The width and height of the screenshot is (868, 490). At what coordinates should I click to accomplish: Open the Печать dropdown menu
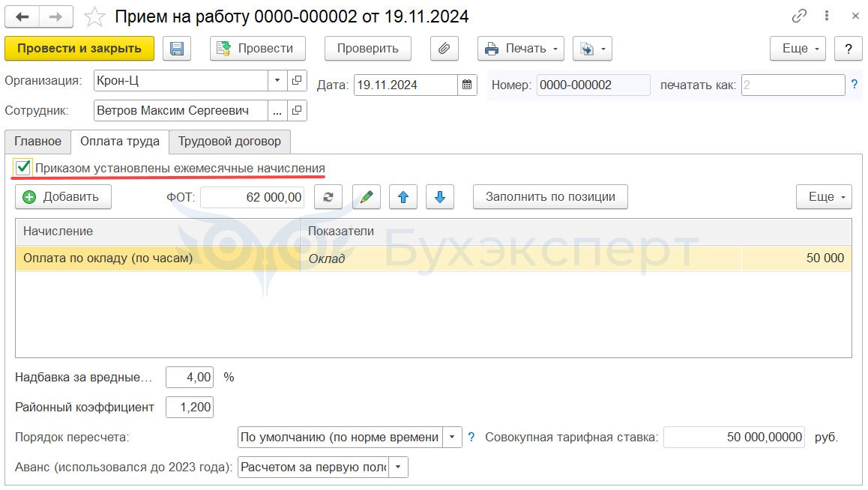coord(521,49)
